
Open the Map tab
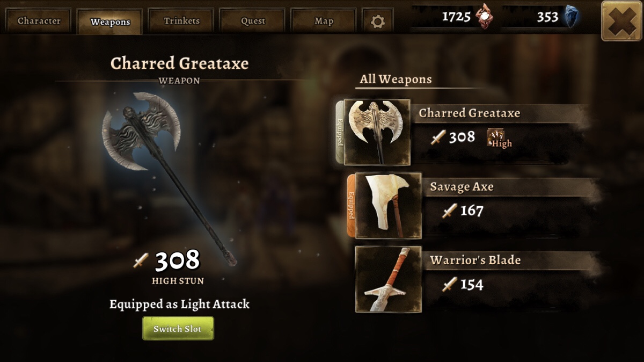click(324, 21)
